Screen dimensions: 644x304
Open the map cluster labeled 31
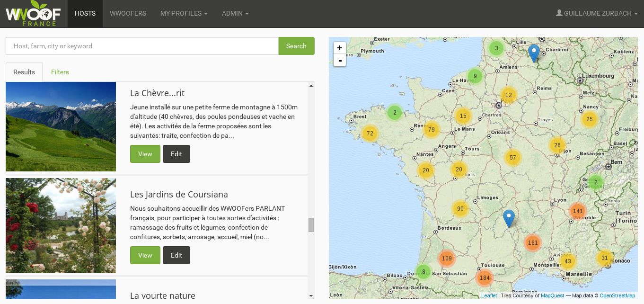605,258
